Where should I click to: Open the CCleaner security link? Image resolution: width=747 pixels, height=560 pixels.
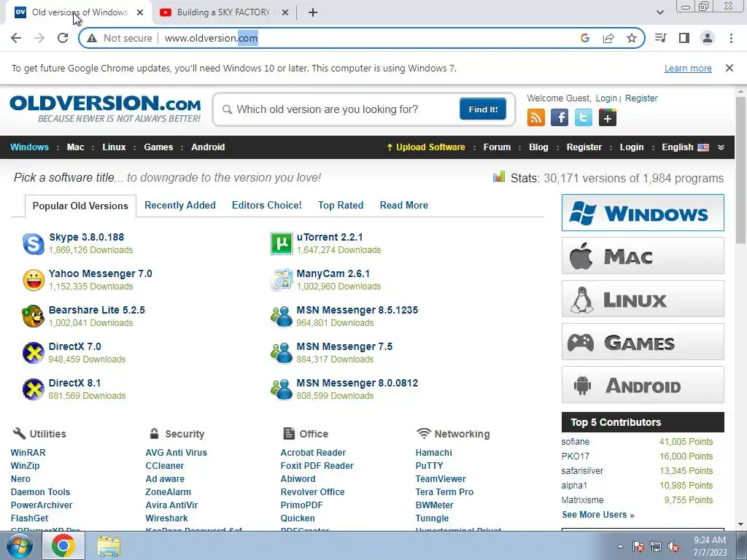pos(165,466)
